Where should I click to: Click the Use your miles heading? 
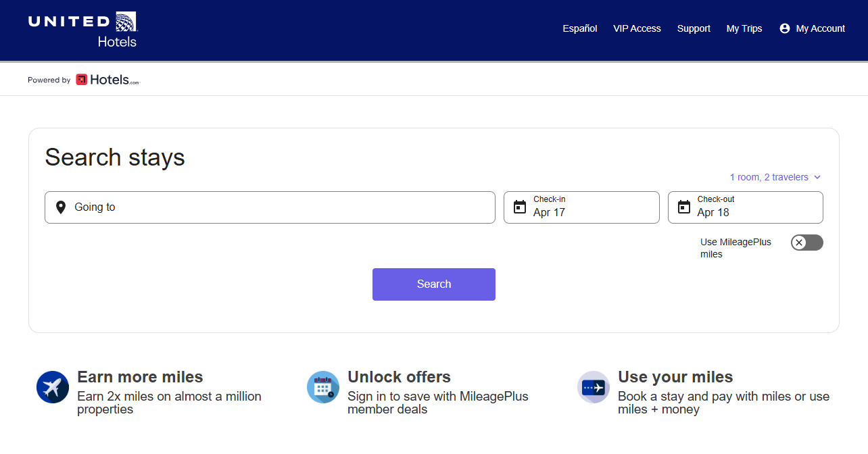(x=675, y=377)
